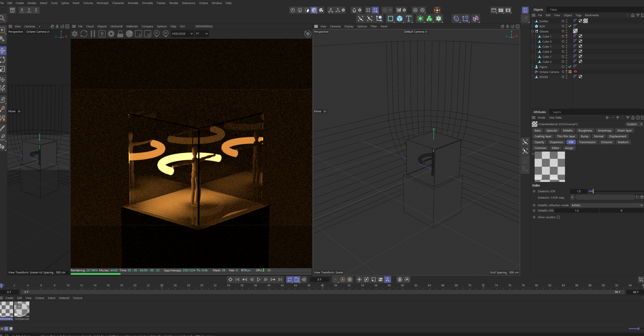This screenshot has width=644, height=336.
Task: Expand the left viewport Cameras menu arrow
Action: [40, 26]
